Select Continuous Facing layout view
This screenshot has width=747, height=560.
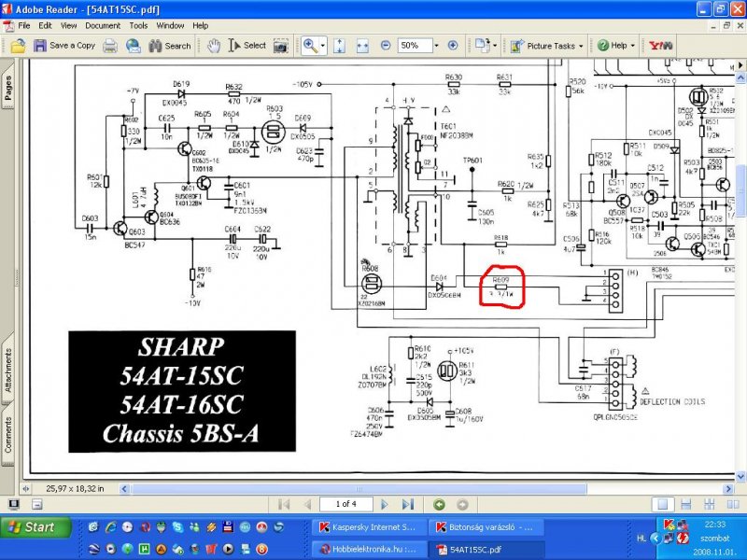(710, 504)
